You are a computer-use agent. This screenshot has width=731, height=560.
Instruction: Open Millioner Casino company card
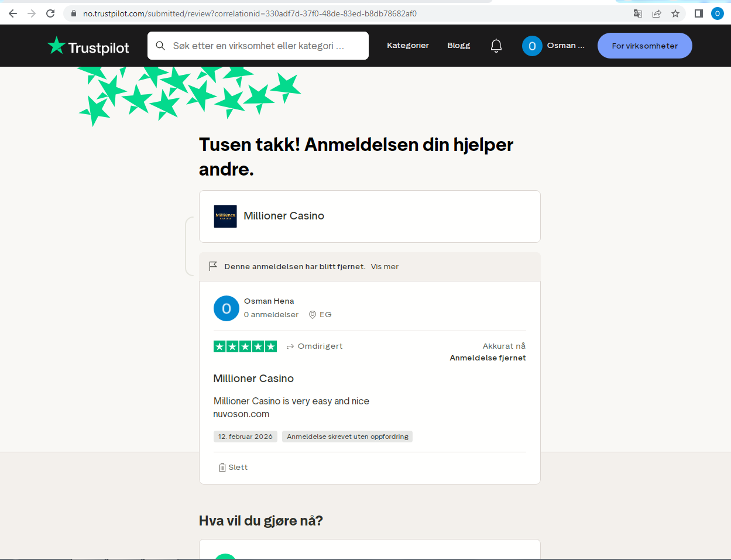pos(370,217)
